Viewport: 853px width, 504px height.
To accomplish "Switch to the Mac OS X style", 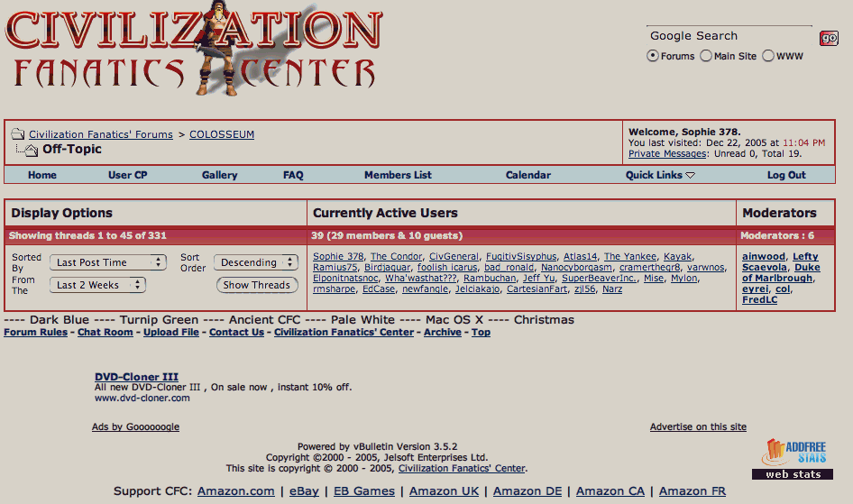I will pos(454,320).
